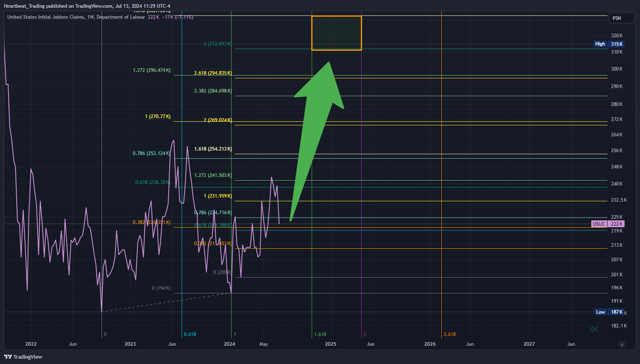The height and width of the screenshot is (364, 640).
Task: Click the 0.618 time zone marker
Action: point(190,334)
